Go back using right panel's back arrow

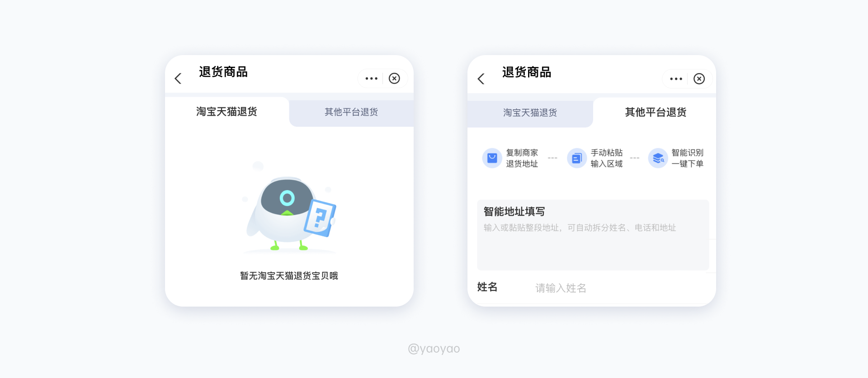coord(481,79)
